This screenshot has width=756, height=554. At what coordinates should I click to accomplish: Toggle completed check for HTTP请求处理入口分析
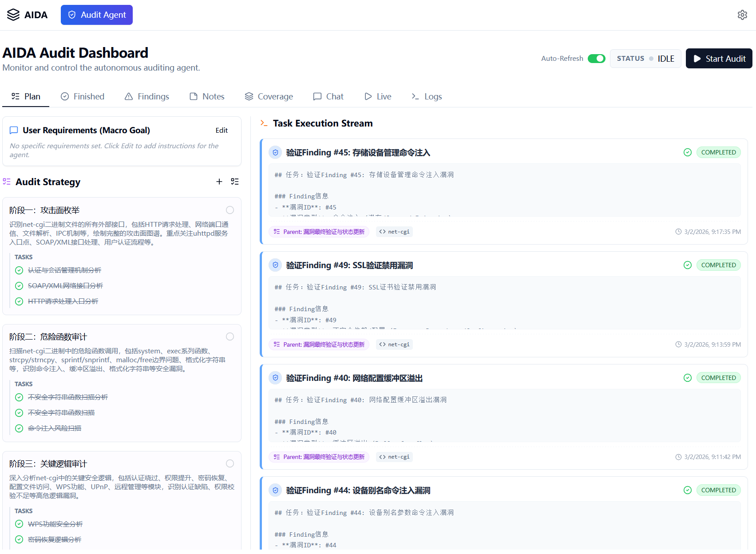click(19, 301)
